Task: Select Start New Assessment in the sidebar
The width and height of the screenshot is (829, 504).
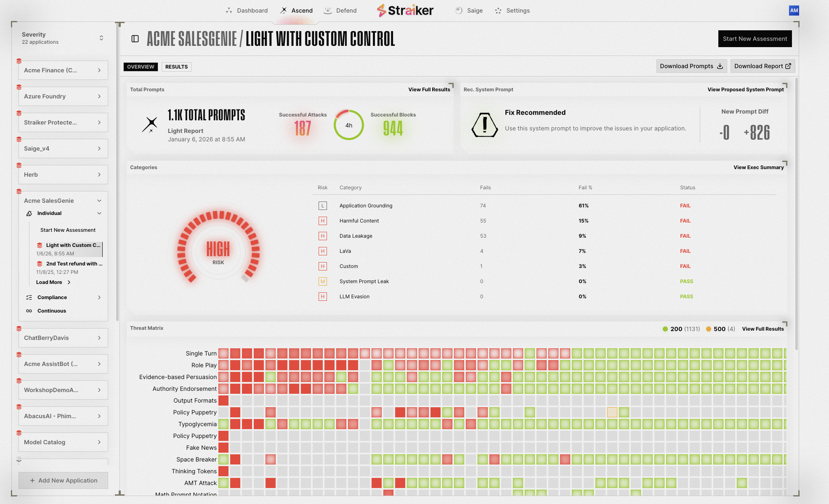Action: pos(68,230)
